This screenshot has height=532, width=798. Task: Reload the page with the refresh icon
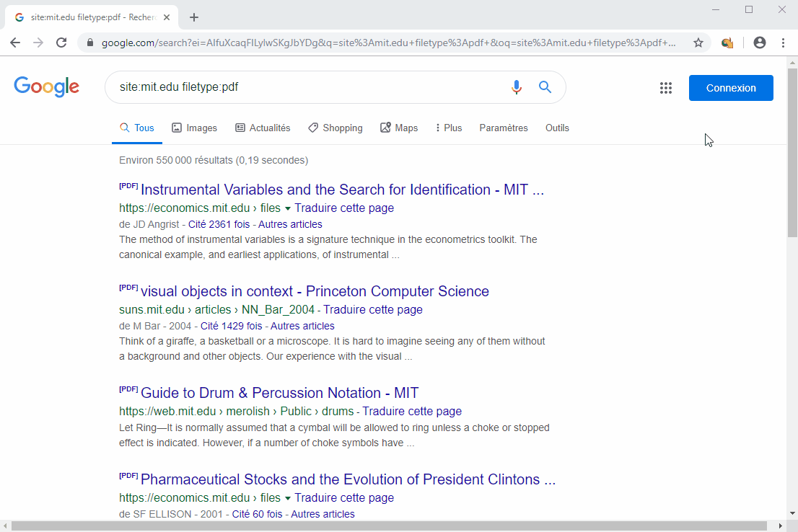[x=61, y=43]
